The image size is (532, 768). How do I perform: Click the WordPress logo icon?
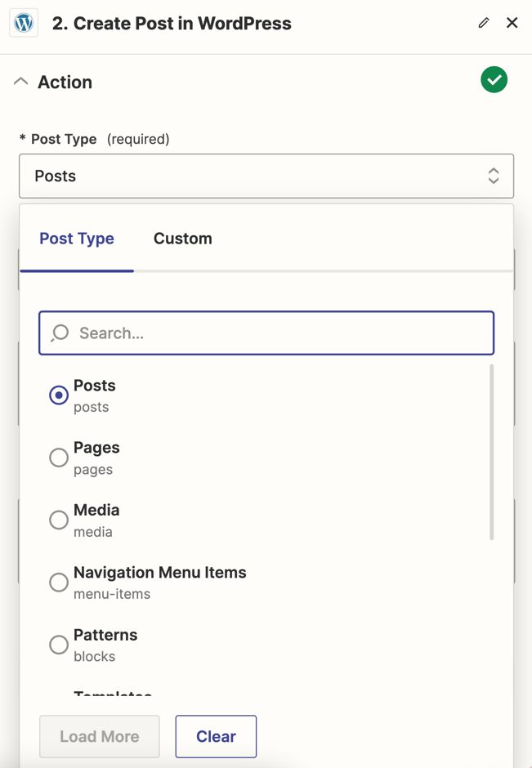(24, 23)
